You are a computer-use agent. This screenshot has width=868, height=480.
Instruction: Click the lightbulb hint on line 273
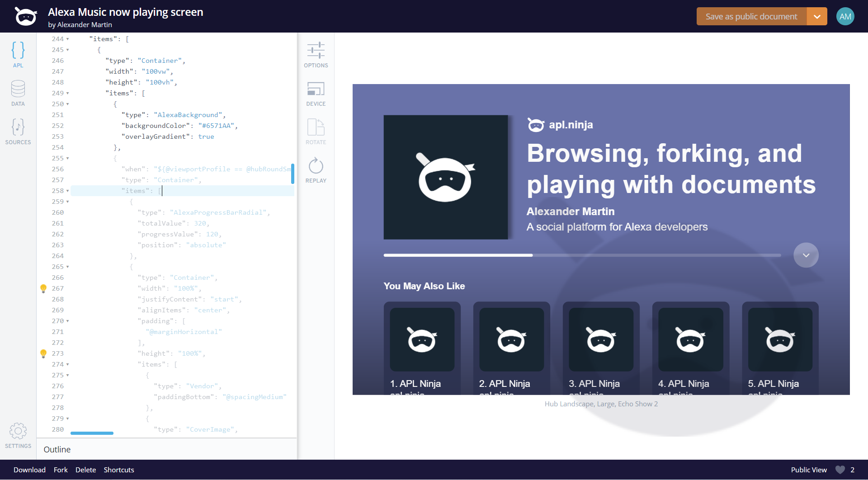tap(43, 353)
